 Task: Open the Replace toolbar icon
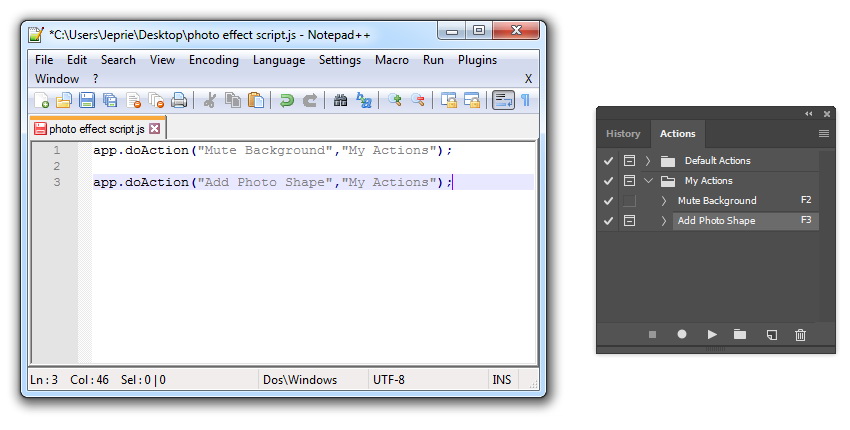[x=364, y=100]
